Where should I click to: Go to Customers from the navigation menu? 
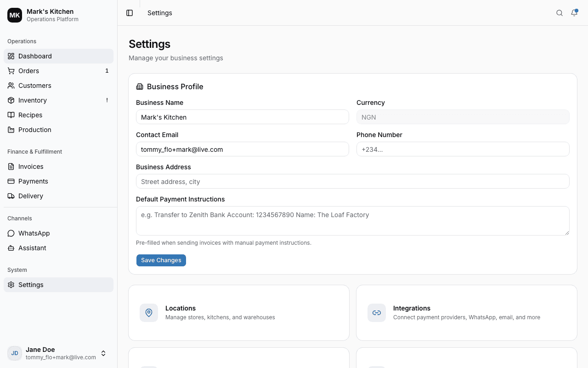tap(34, 86)
